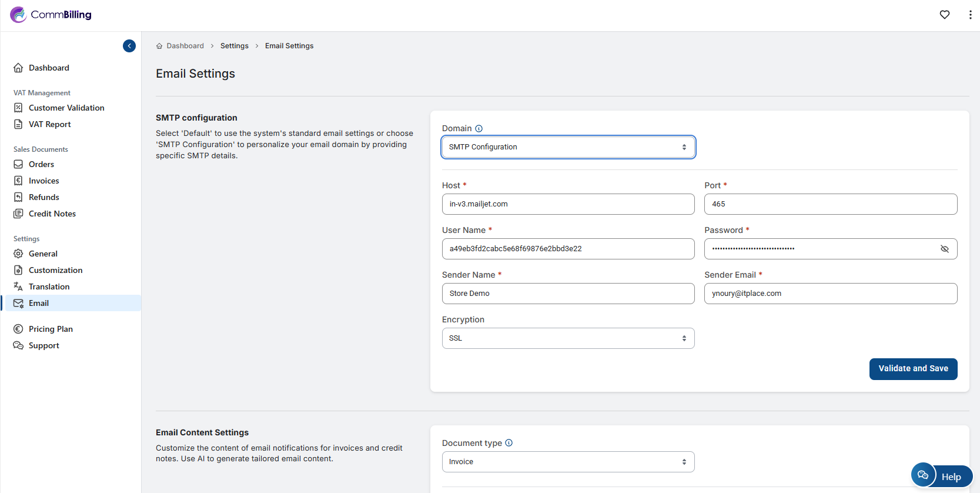Focus the Sender Email field
980x493 pixels.
tap(830, 294)
